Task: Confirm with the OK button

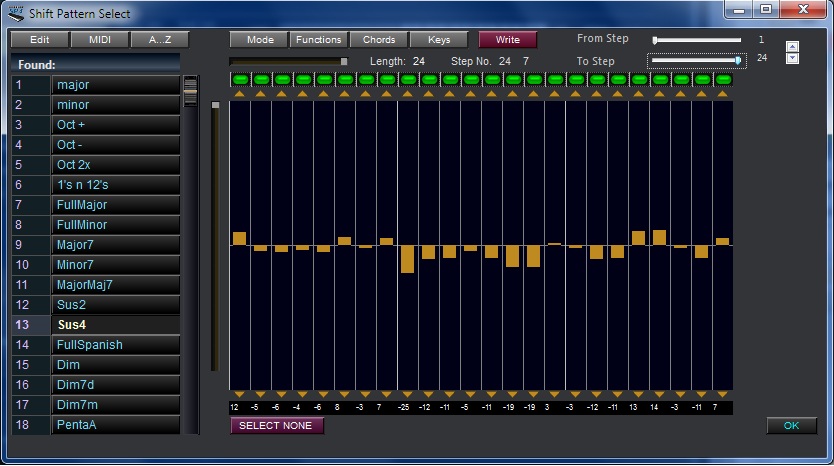Action: (791, 426)
